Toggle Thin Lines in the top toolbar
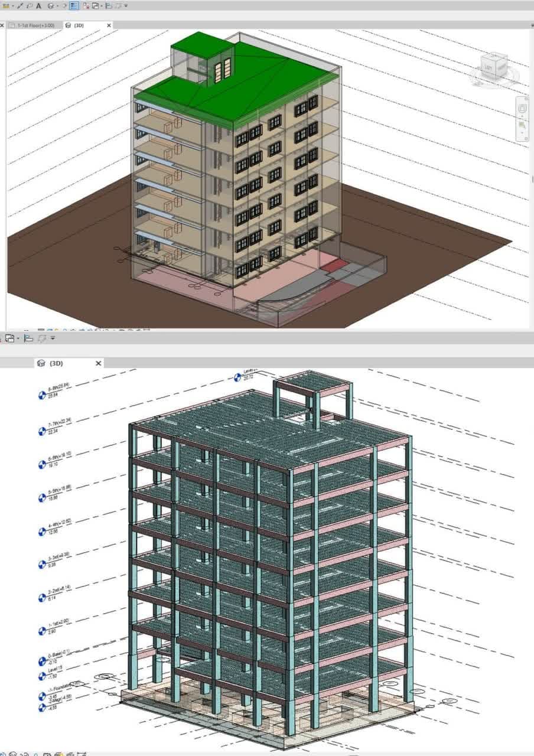 pos(73,6)
